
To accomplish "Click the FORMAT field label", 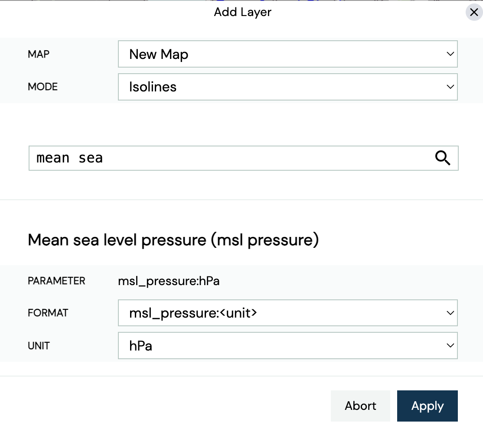I will coord(48,313).
